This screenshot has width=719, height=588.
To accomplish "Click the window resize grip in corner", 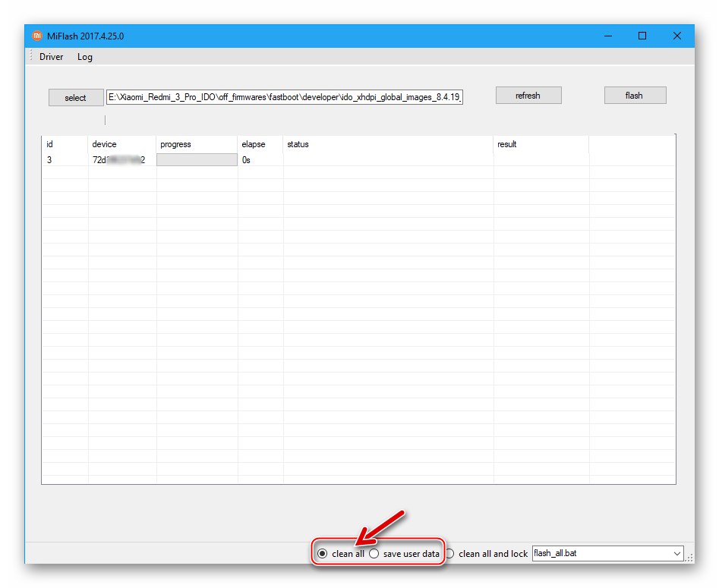I will point(689,558).
